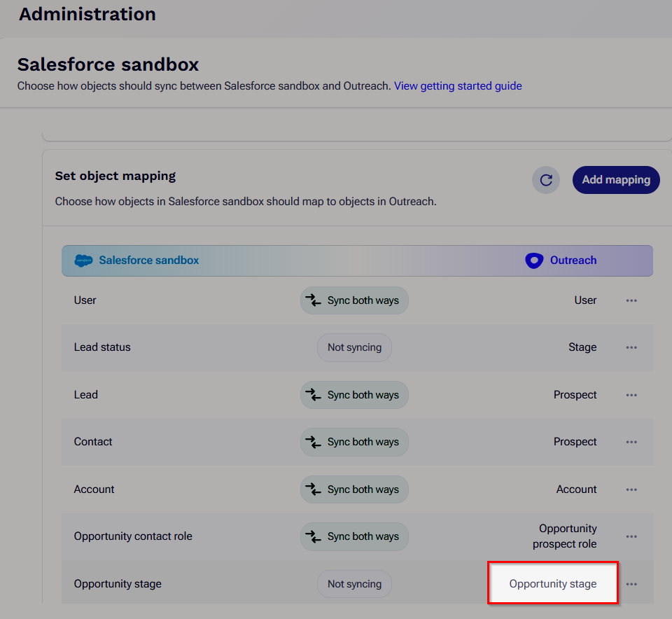Click the Opportunity prospect role Outreach object
Screen dimensions: 672x619
pyautogui.click(x=564, y=536)
